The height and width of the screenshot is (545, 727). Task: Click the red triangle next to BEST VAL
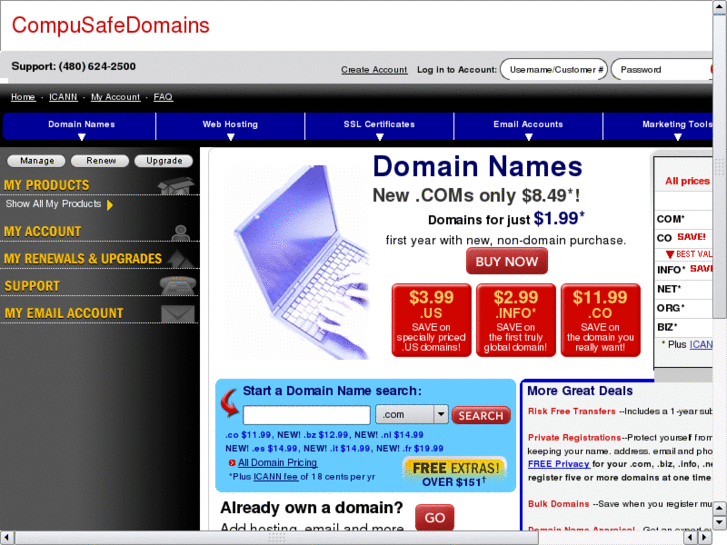670,254
